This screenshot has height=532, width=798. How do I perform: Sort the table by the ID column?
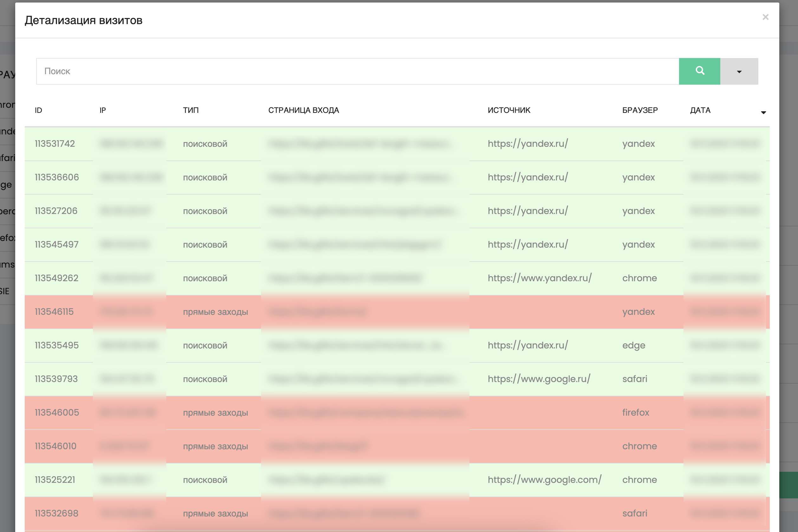pyautogui.click(x=38, y=110)
